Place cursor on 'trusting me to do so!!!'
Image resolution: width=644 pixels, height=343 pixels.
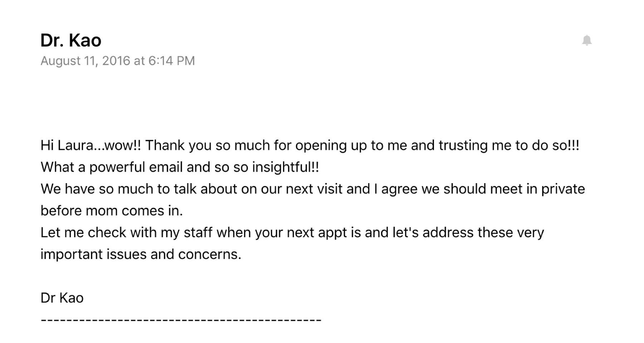[x=509, y=145]
